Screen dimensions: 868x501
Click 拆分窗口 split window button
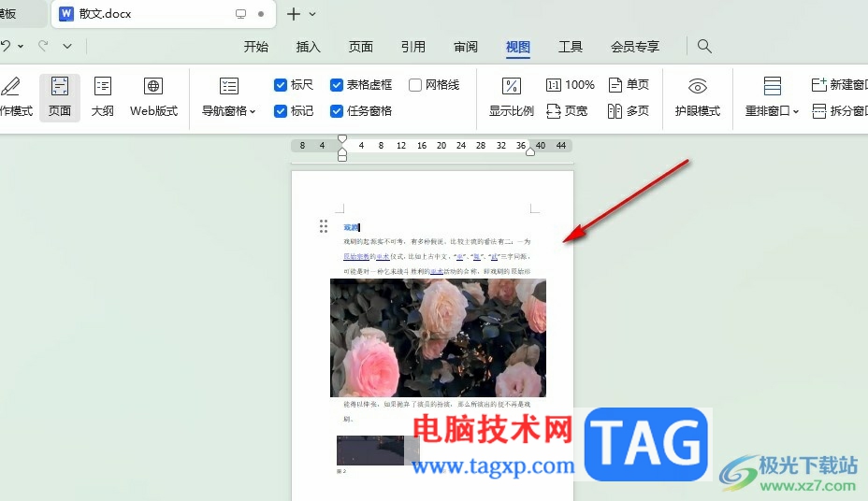pos(839,111)
